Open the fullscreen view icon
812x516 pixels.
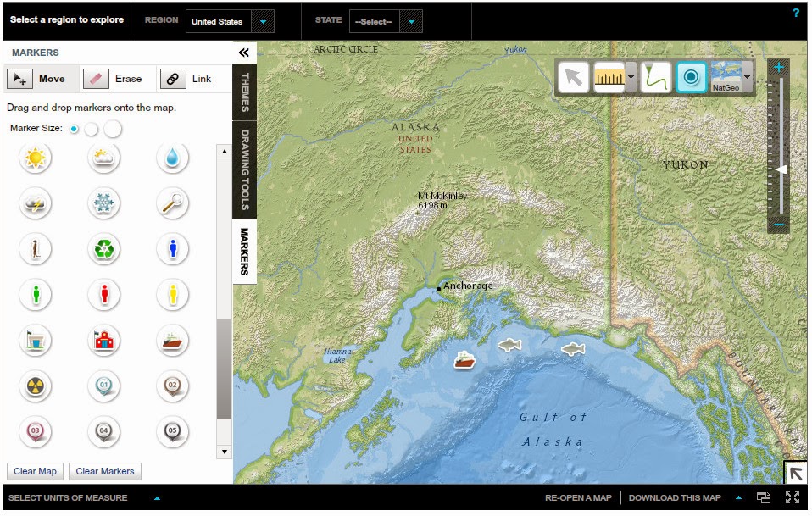[793, 498]
